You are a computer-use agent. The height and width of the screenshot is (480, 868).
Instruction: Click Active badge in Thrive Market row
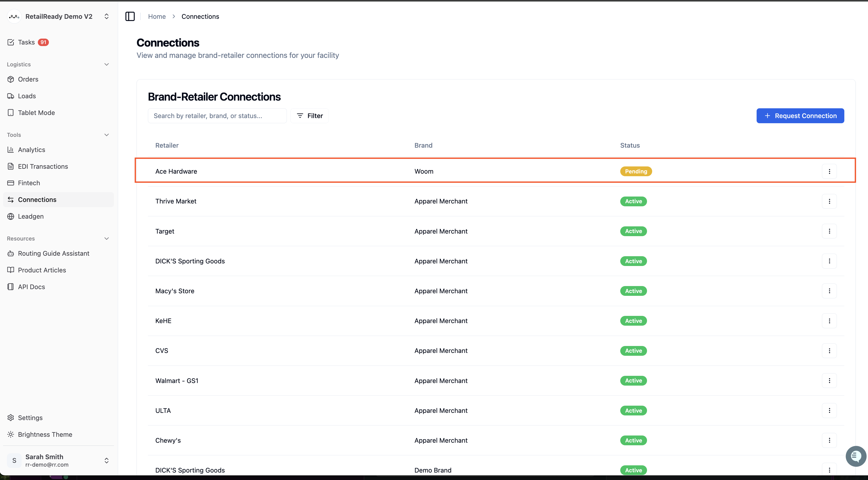[633, 201]
